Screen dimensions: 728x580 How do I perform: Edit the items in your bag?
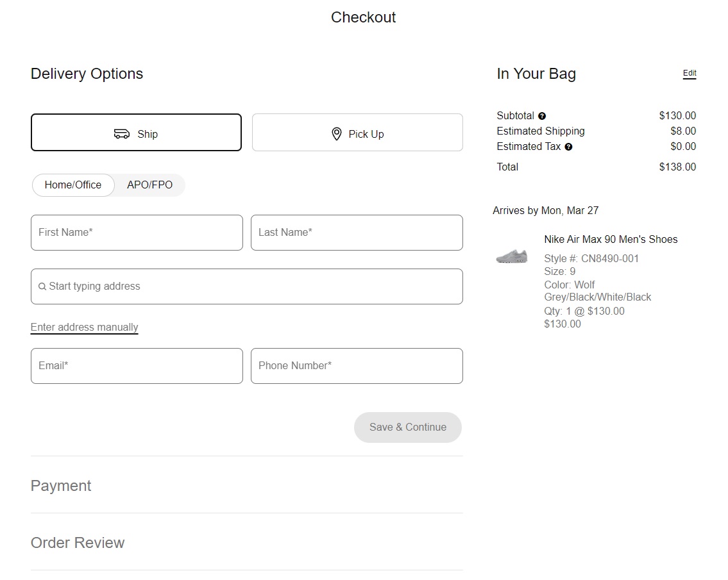click(x=689, y=73)
